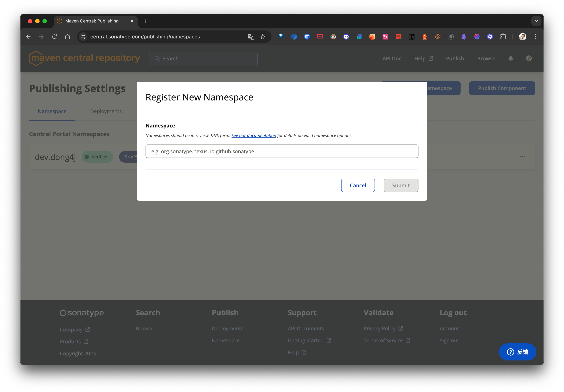Click the blue feedback 反馈 button

[x=517, y=352]
